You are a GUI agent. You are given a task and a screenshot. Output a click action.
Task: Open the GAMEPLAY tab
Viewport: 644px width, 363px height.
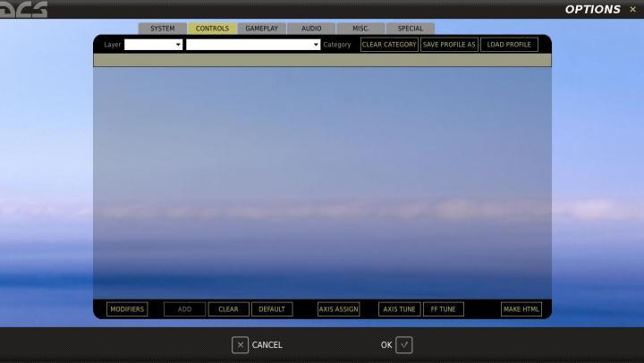point(262,29)
